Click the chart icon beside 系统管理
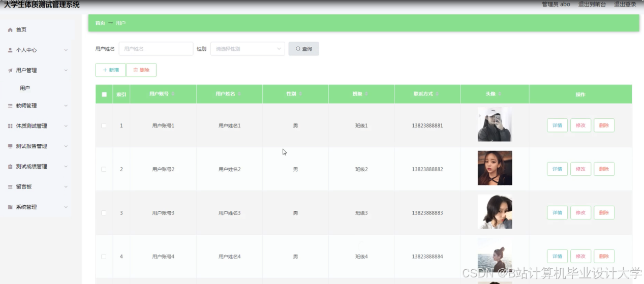644x284 pixels. [10, 207]
